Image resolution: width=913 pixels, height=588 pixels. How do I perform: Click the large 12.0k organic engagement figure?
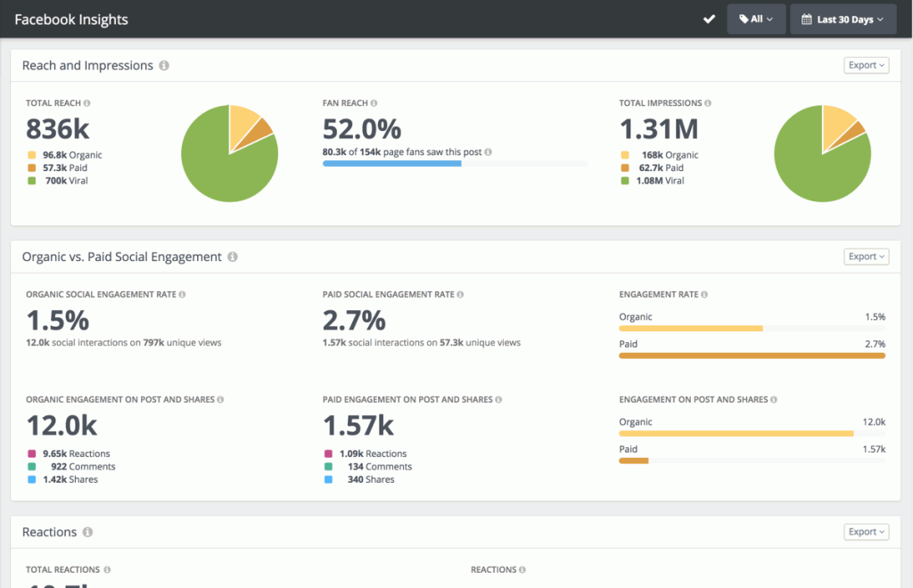pos(62,426)
